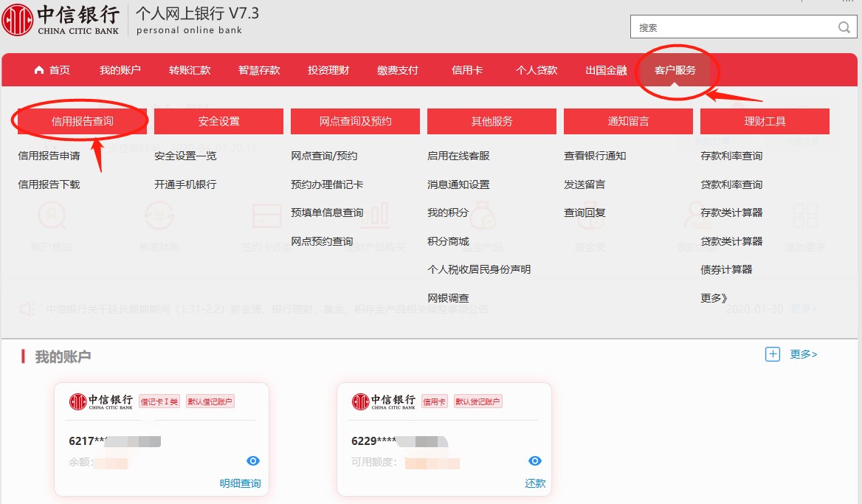This screenshot has width=862, height=504.
Task: Click the 安全设置 category header
Action: click(218, 121)
